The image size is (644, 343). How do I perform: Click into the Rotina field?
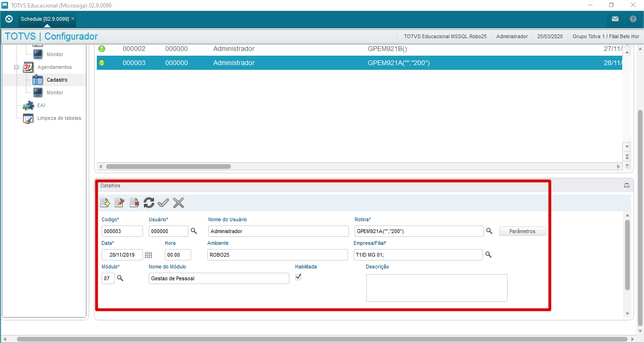pos(419,231)
